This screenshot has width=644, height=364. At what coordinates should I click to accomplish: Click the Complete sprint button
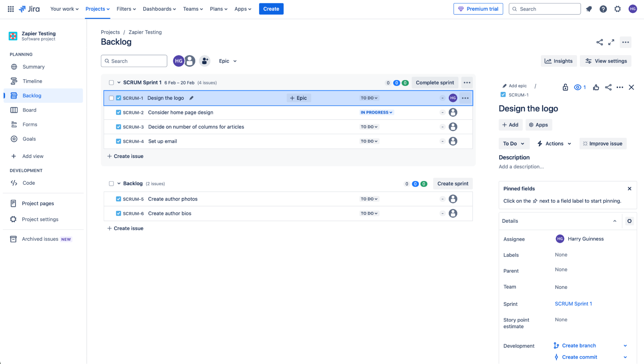click(x=435, y=82)
